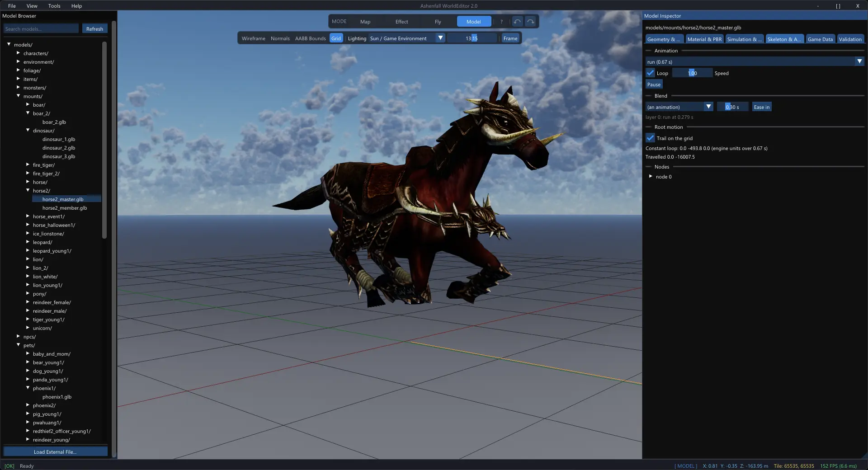Open the animation selector dropdown arrow
Image resolution: width=868 pixels, height=470 pixels.
tap(859, 62)
